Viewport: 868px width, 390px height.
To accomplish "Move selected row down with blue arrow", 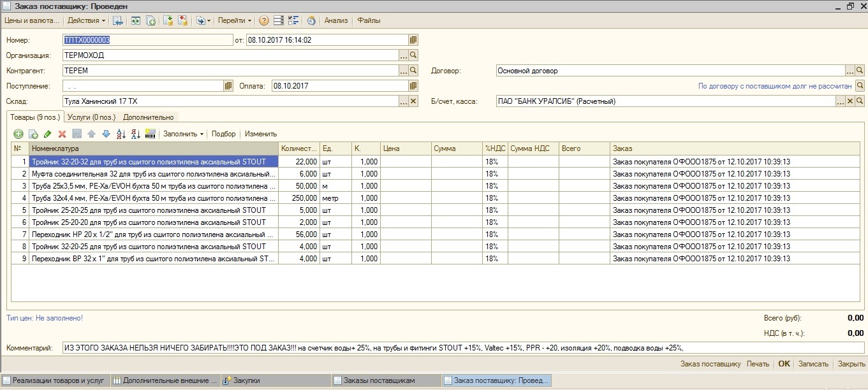I will click(106, 134).
